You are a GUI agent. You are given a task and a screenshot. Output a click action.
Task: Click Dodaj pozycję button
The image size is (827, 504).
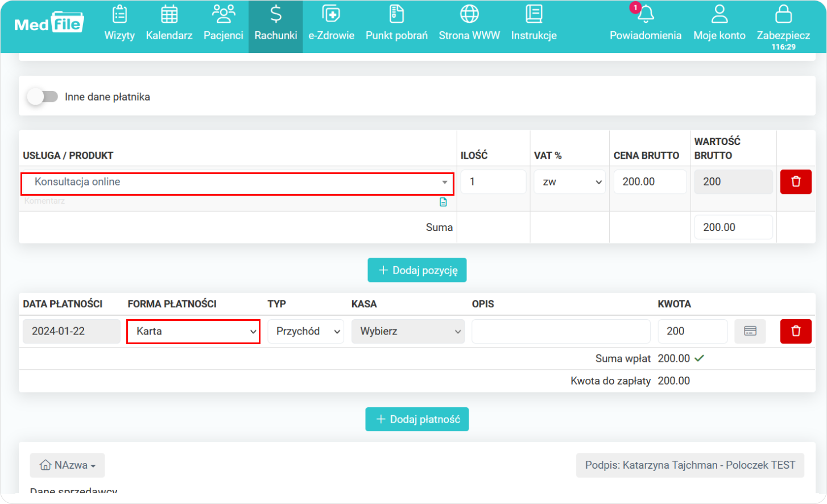(417, 270)
